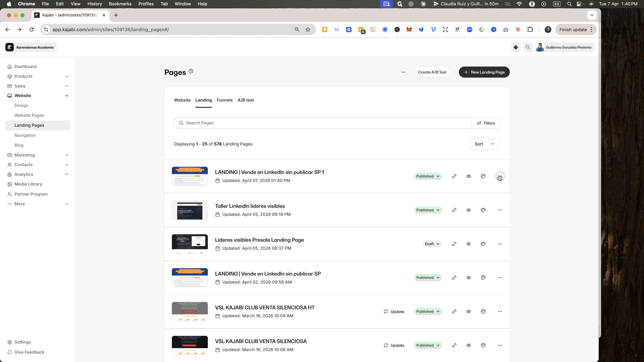
Task: Click Update icon on VSL KAJABI CLUB VENTA SILENCIOSA
Action: [386, 345]
